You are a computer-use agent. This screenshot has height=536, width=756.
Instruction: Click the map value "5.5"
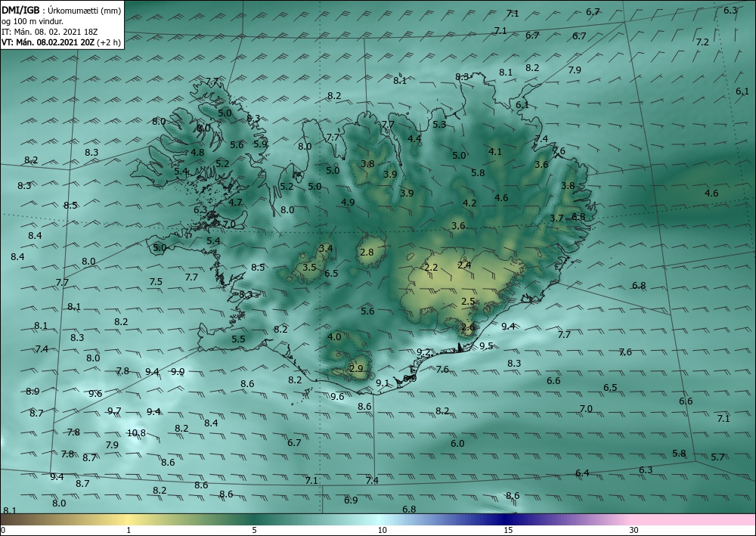click(238, 339)
